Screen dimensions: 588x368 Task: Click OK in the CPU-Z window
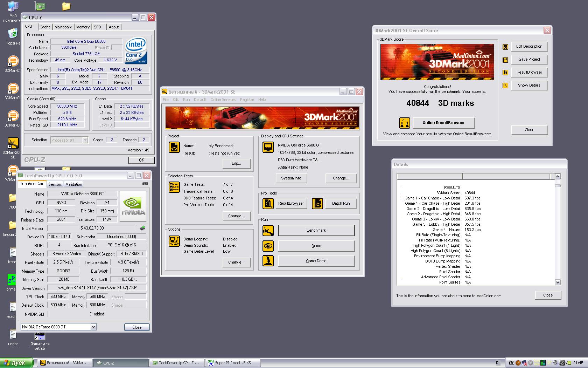(141, 160)
